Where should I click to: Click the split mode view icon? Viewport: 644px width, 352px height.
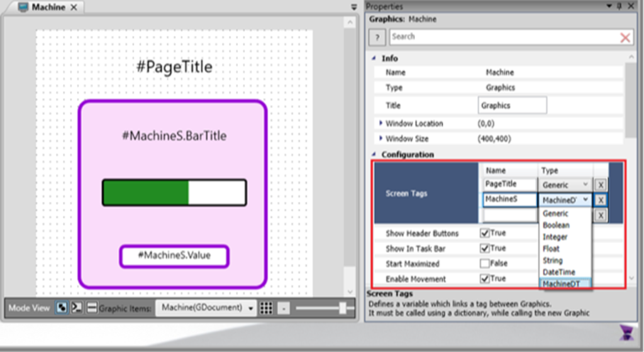pyautogui.click(x=92, y=307)
